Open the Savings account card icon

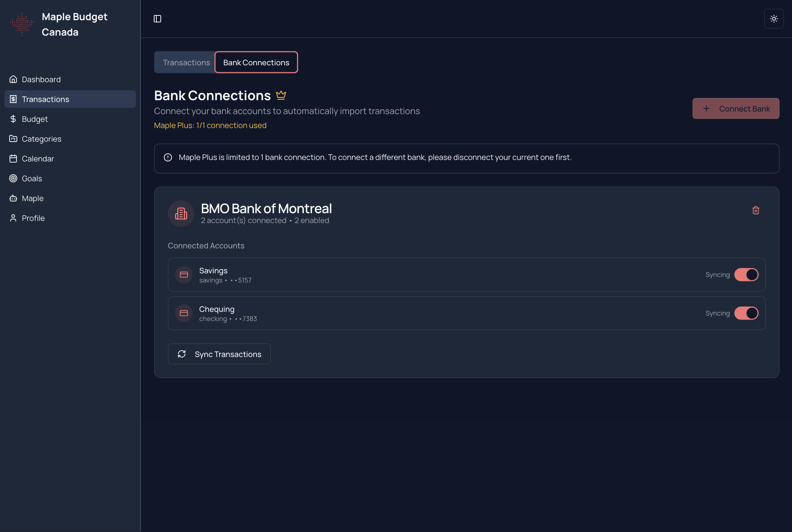click(x=184, y=274)
